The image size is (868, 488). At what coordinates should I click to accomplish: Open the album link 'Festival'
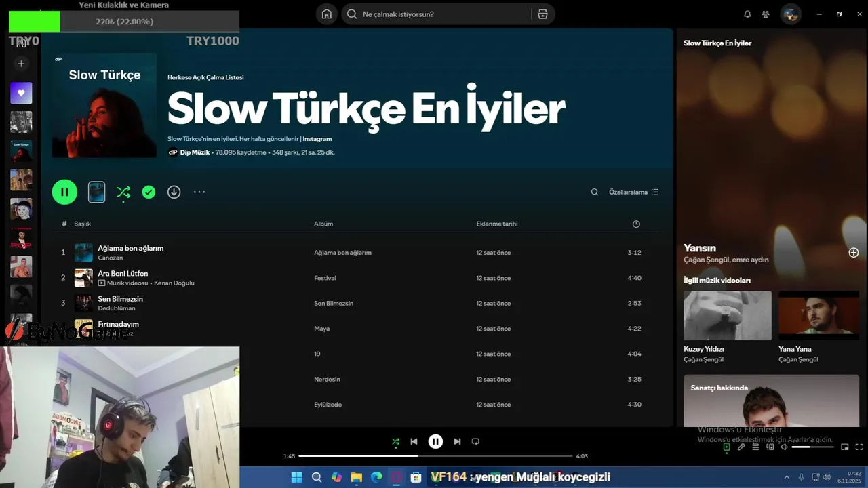point(325,278)
